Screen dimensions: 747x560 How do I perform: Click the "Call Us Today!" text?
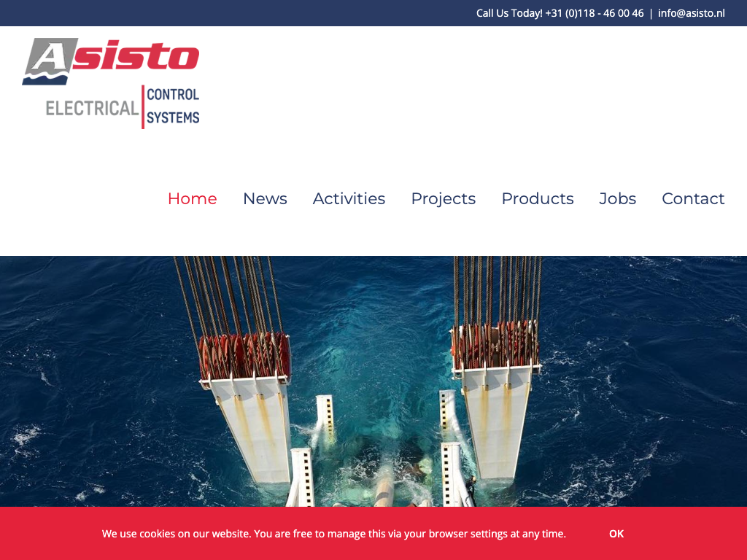click(508, 13)
